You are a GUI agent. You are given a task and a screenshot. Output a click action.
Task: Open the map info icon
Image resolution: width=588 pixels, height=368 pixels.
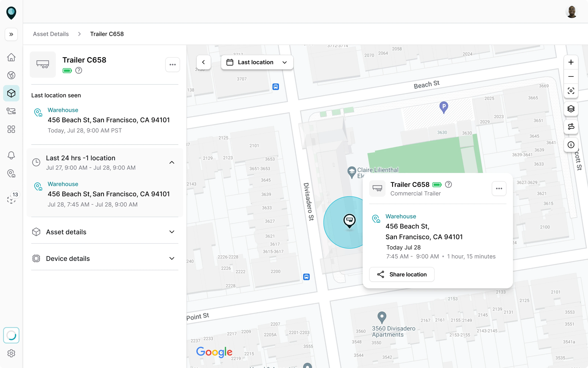[571, 145]
